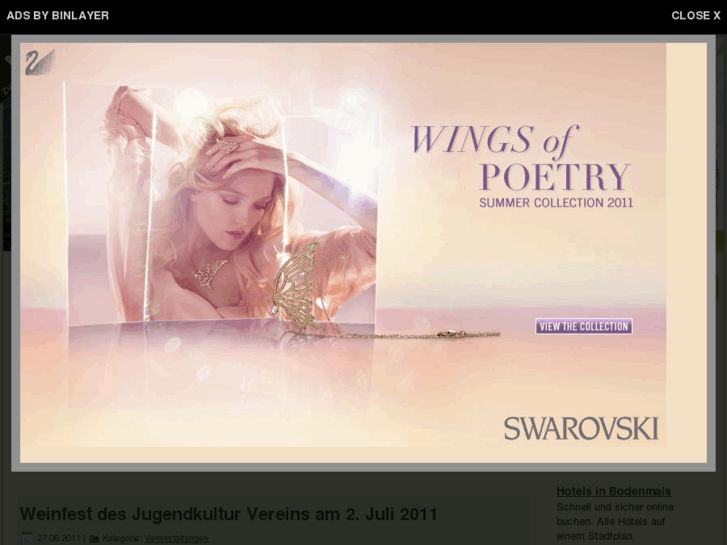
Task: Click the View The Collection button
Action: point(584,326)
